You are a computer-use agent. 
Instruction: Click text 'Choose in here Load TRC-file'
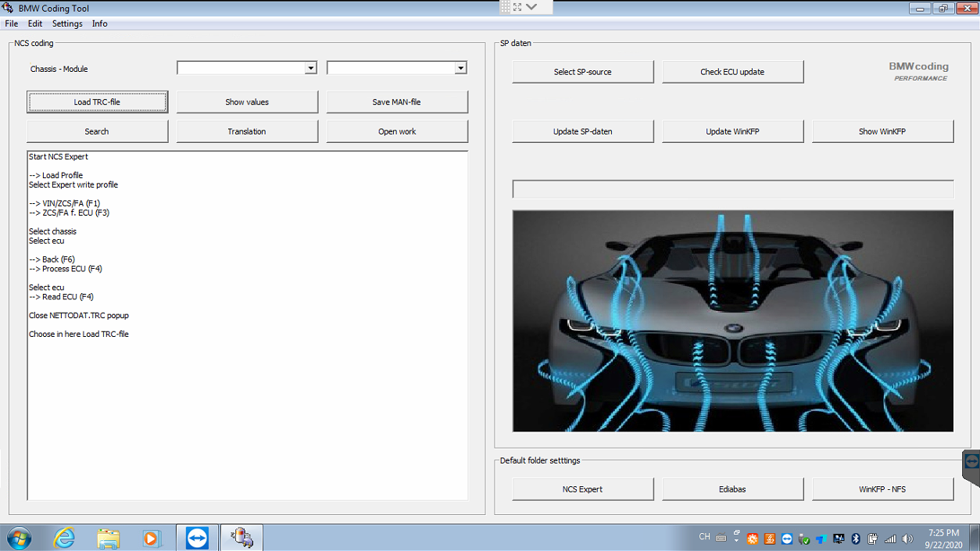click(x=79, y=334)
